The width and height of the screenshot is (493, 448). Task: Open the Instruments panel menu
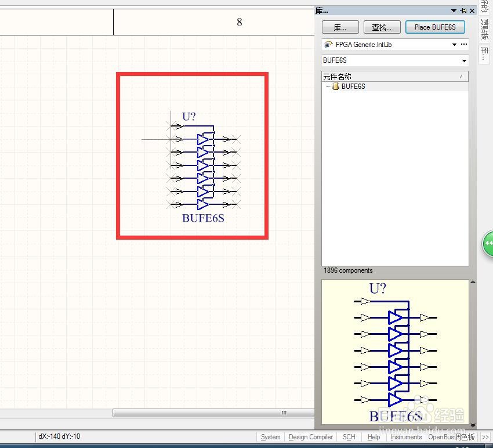tap(406, 437)
